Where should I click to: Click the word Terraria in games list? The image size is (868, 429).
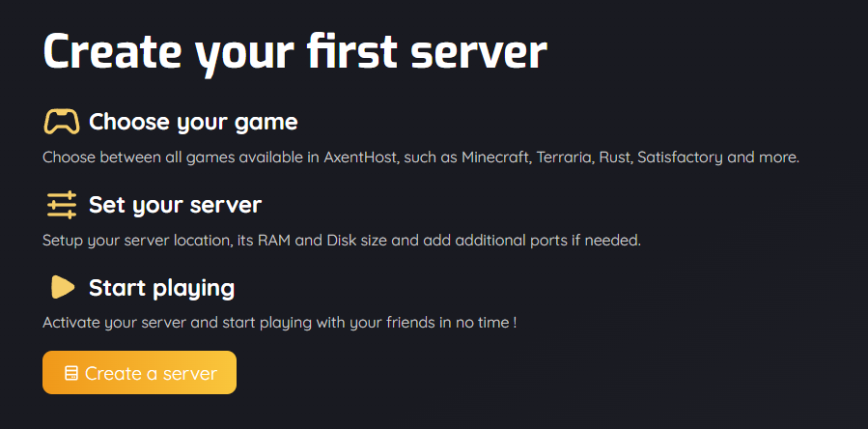click(565, 157)
